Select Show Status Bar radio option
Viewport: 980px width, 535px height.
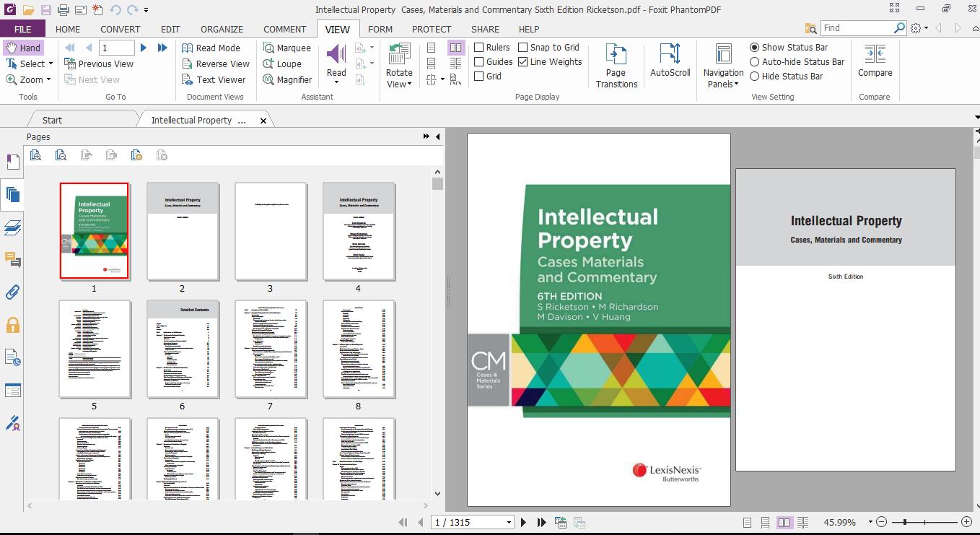pos(754,48)
